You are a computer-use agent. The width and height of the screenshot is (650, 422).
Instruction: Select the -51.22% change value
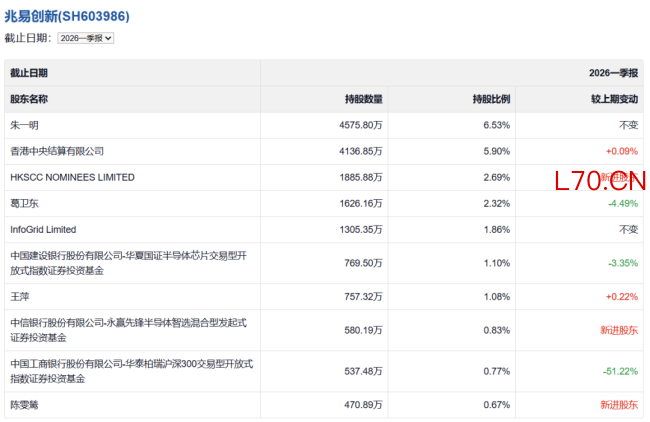(x=620, y=371)
